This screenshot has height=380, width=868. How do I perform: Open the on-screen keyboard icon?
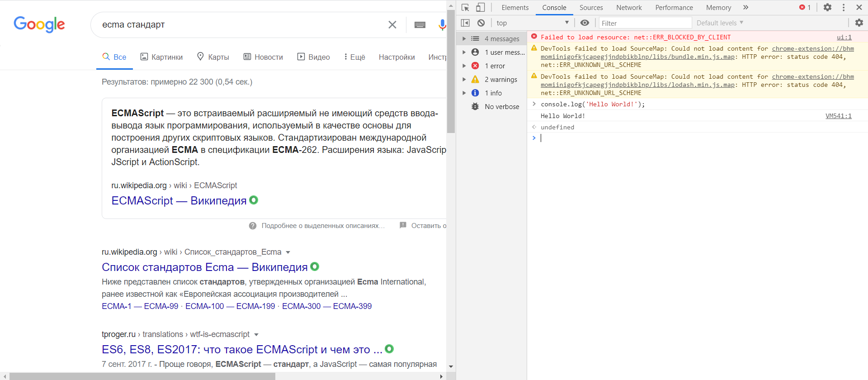[420, 25]
